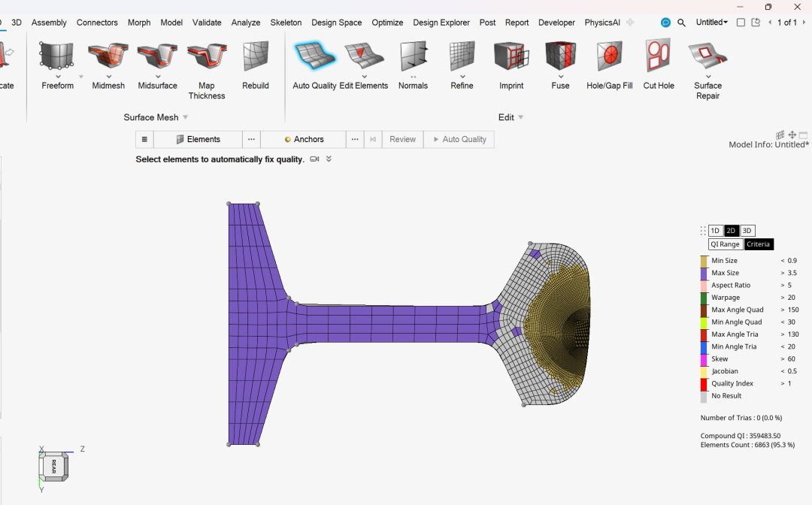Select the Fuse tool
Screen dimensions: 812x505
pos(560,56)
